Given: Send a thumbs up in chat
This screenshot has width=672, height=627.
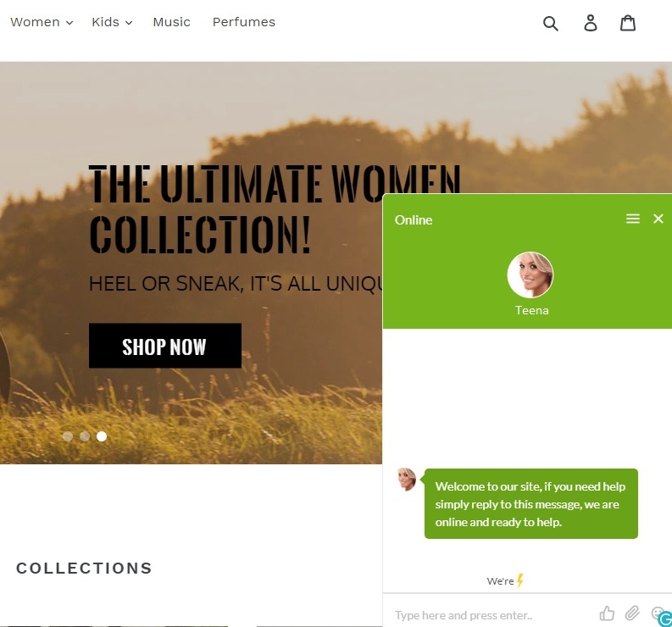Looking at the screenshot, I should coord(607,613).
